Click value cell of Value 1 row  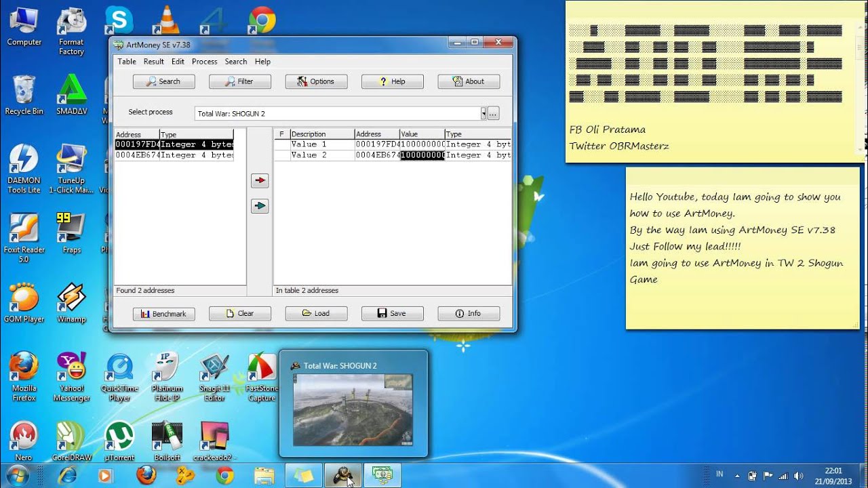click(x=422, y=144)
